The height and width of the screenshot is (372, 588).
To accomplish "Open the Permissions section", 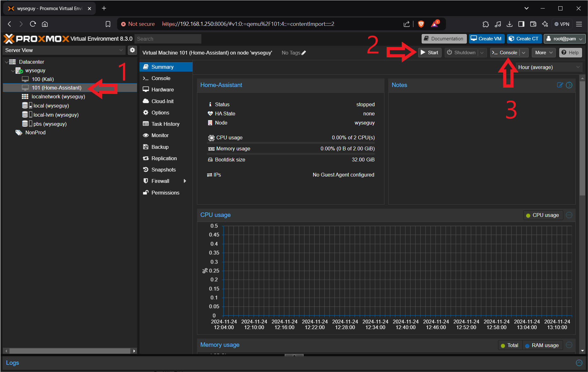I will pyautogui.click(x=166, y=193).
